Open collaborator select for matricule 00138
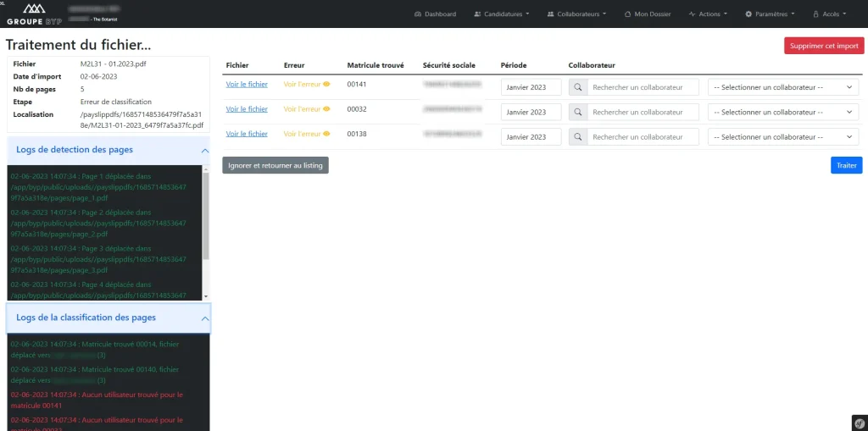Image resolution: width=868 pixels, height=431 pixels. [783, 137]
